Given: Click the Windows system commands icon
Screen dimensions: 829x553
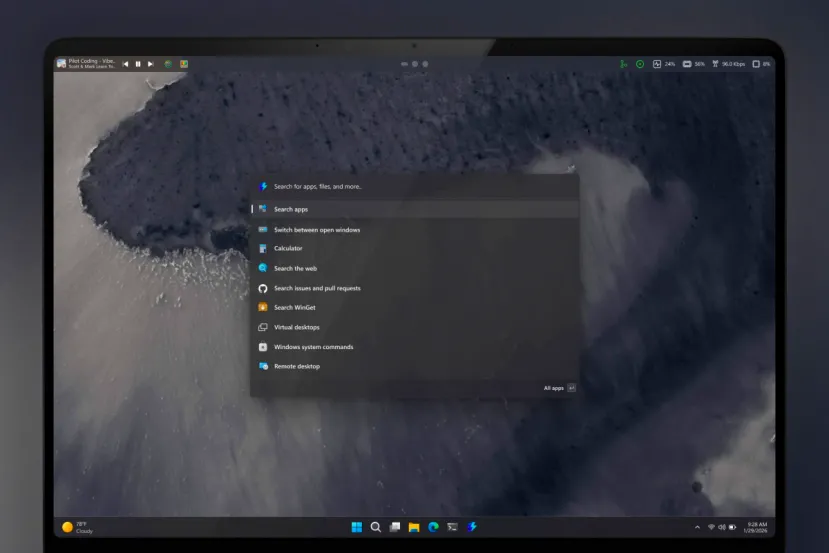Looking at the screenshot, I should pos(263,347).
